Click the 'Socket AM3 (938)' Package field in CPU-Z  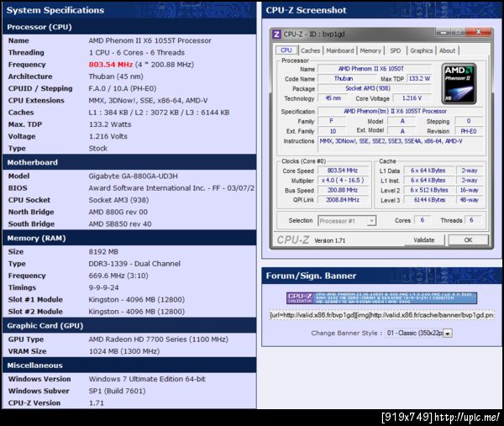pyautogui.click(x=374, y=88)
